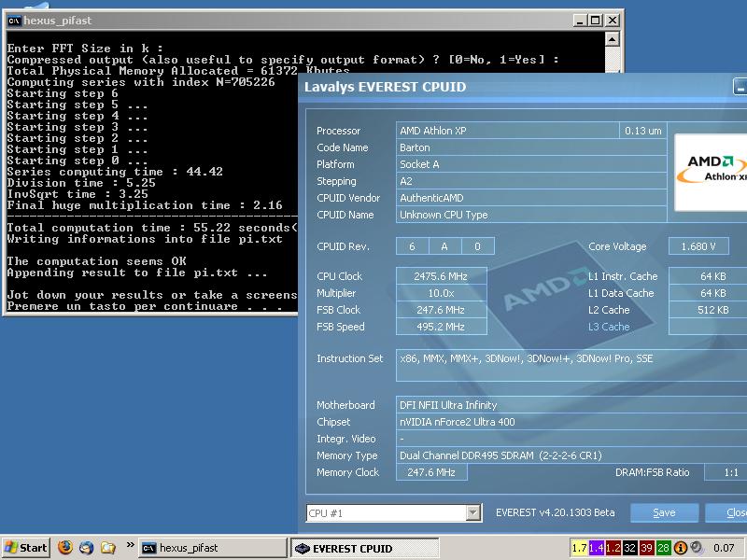The height and width of the screenshot is (560, 747).
Task: Click the Multiplier value 10.0x
Action: [x=441, y=293]
